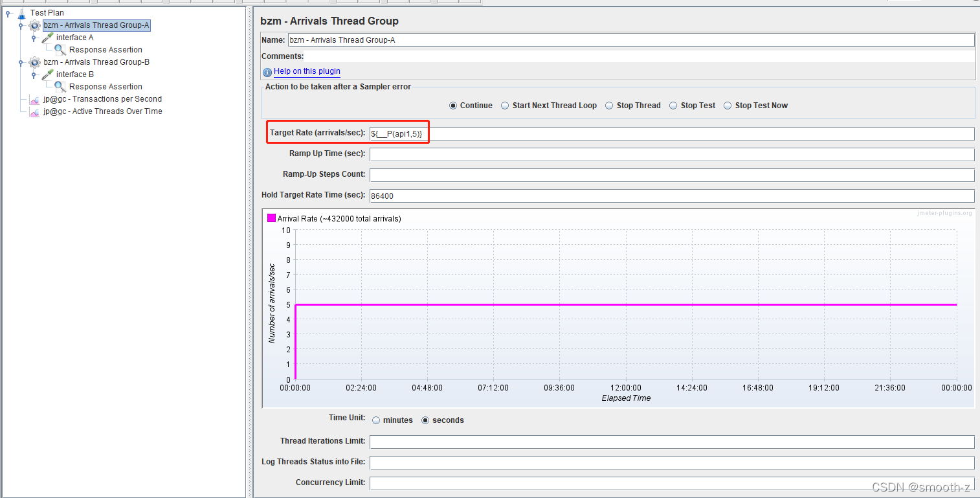Click the gear icon of Arrivals Thread Group-A

(x=34, y=25)
